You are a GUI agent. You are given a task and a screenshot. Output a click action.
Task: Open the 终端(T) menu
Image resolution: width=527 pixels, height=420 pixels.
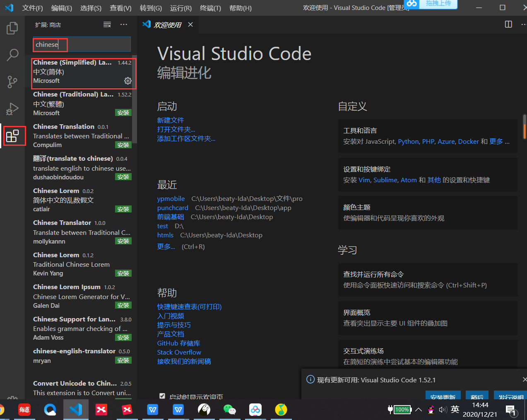click(210, 8)
